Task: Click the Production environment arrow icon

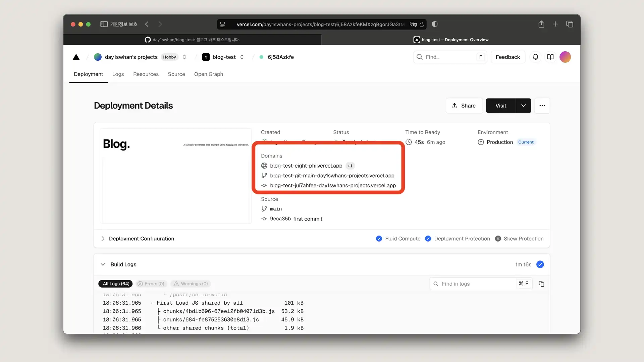Action: coord(481,142)
